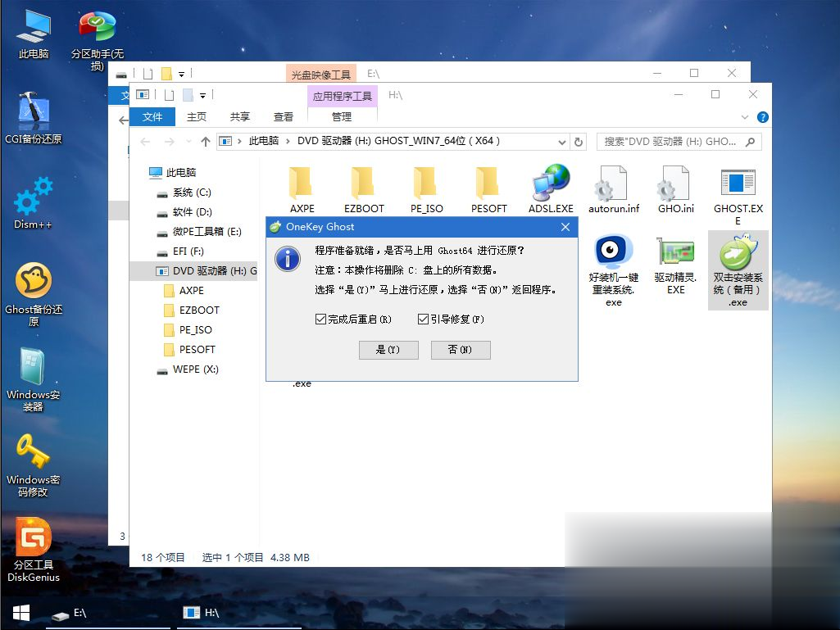Select the EZBOOT folder in file list

[364, 189]
